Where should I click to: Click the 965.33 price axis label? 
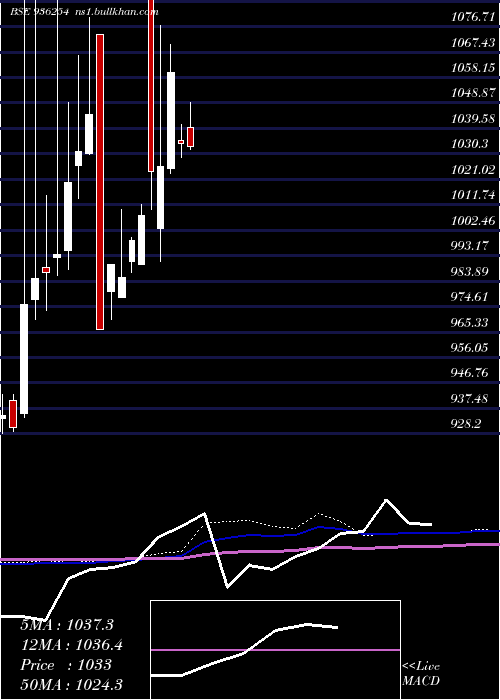470,322
